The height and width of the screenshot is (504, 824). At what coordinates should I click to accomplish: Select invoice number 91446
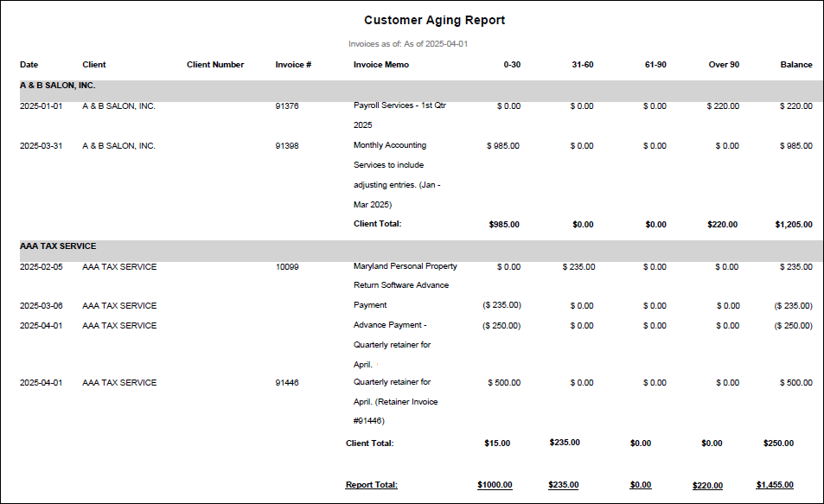[287, 383]
